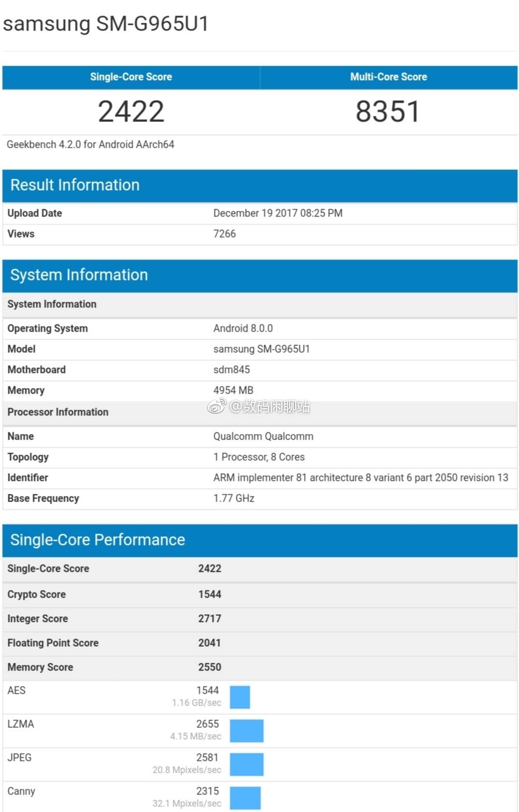Click the Memory Score value 2550
The image size is (519, 812).
[210, 667]
